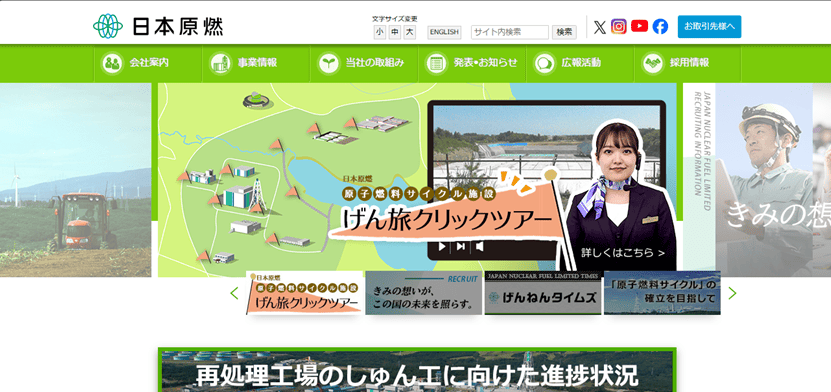Image resolution: width=831 pixels, height=392 pixels.
Task: Open the X (Twitter) social icon
Action: coord(599,27)
